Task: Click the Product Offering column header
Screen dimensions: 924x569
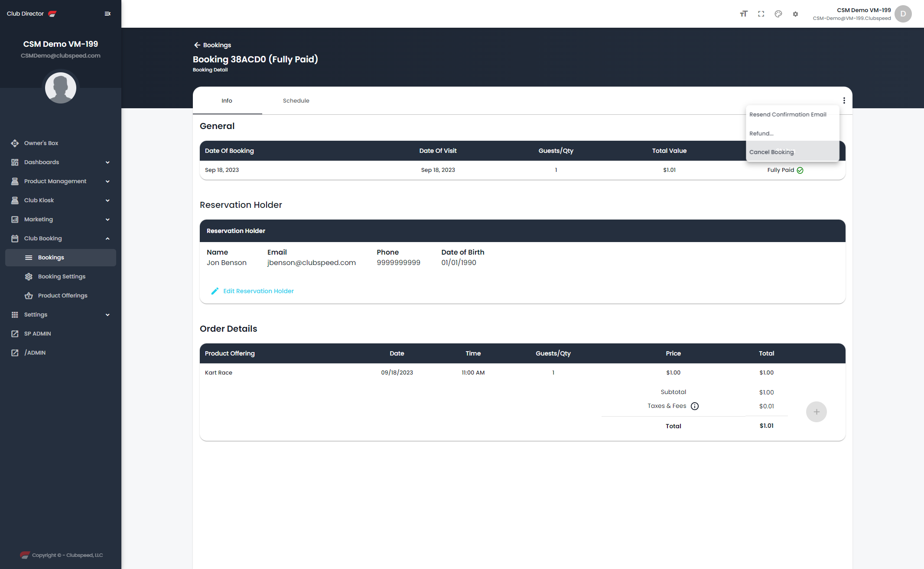Action: 230,353
